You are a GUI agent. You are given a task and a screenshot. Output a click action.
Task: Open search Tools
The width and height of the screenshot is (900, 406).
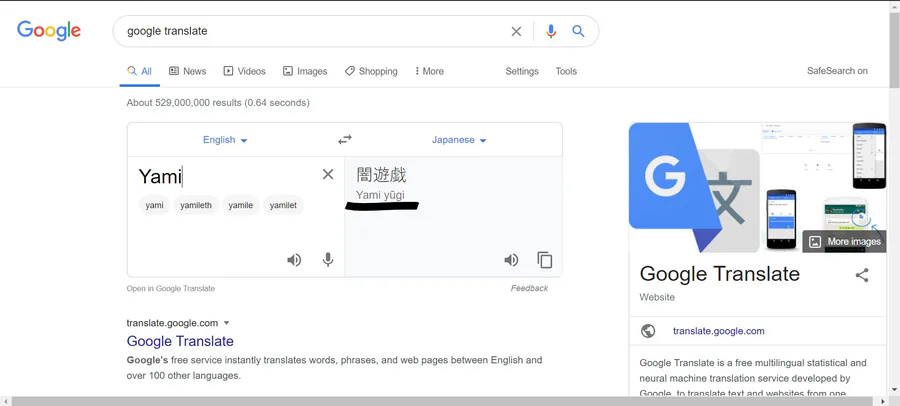click(566, 71)
